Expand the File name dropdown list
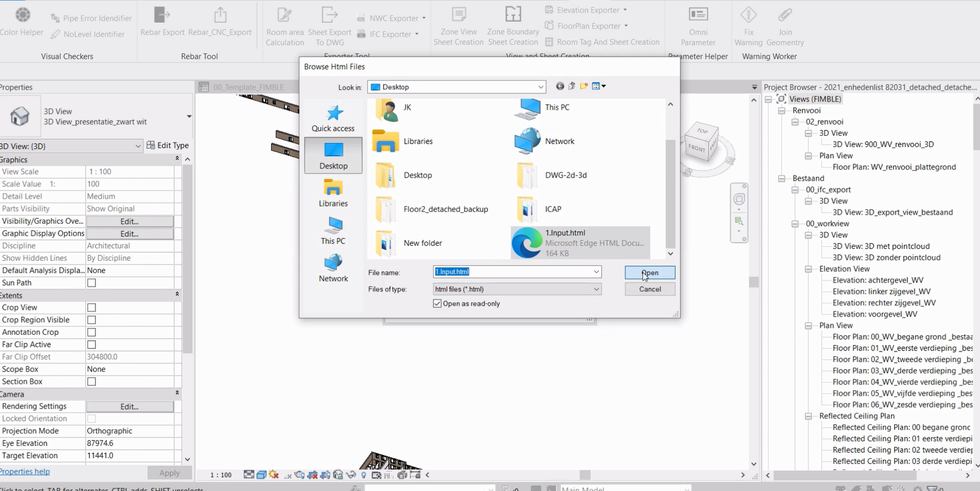The image size is (980, 491). [596, 272]
